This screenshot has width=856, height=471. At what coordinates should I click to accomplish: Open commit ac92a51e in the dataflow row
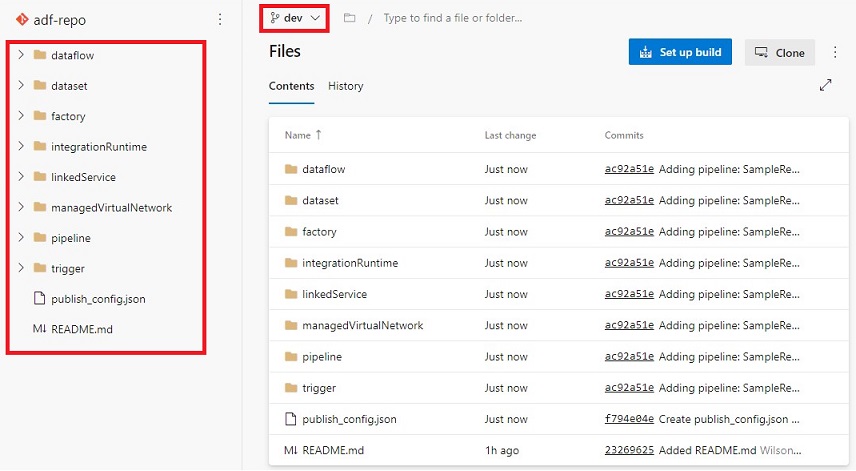629,169
